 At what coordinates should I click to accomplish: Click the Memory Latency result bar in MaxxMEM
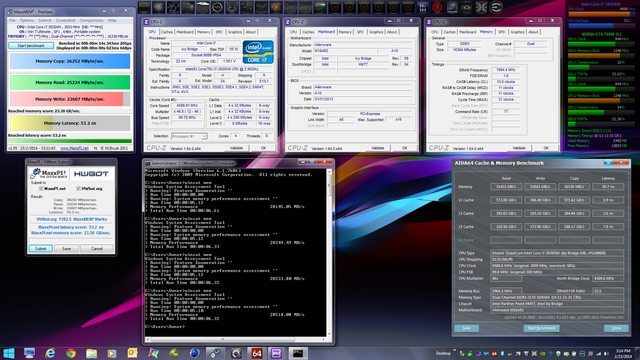point(70,123)
